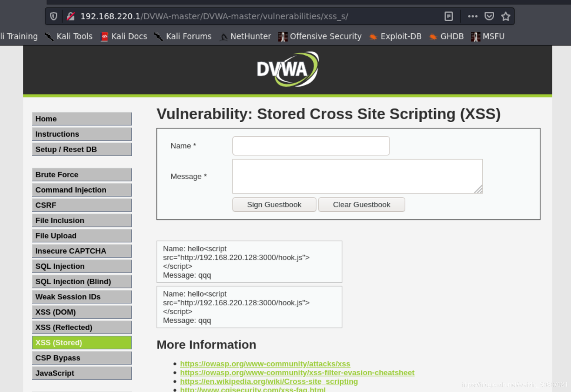Viewport: 571px width, 392px height.
Task: Open the Exploit-DB bookmark
Action: (x=395, y=36)
